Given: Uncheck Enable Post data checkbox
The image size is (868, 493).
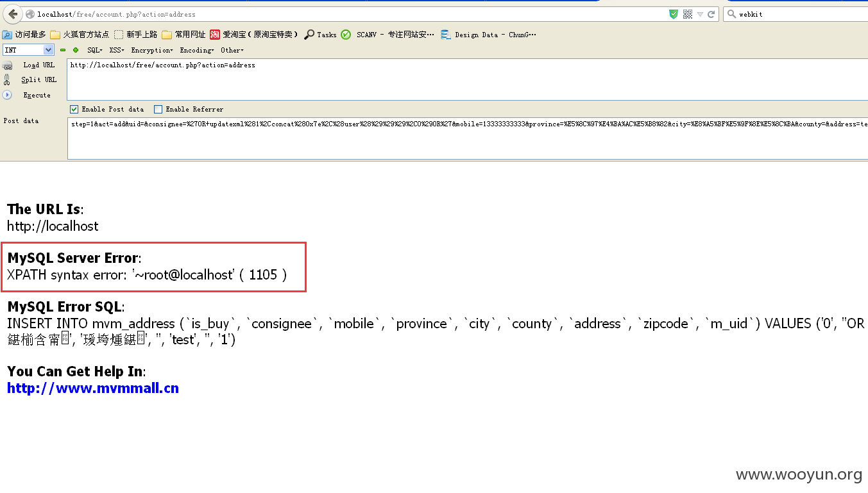Looking at the screenshot, I should coord(74,110).
